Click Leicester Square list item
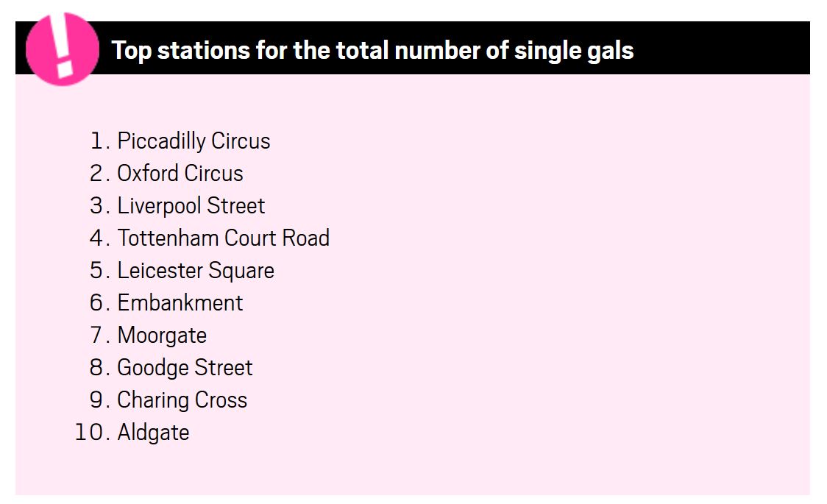This screenshot has width=827, height=504. [x=196, y=271]
